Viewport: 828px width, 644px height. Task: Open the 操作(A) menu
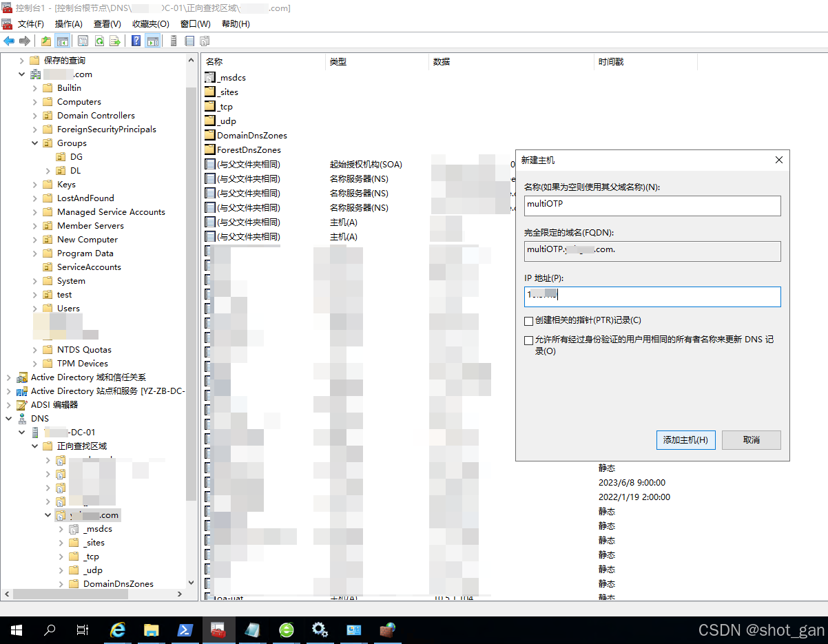(x=69, y=24)
